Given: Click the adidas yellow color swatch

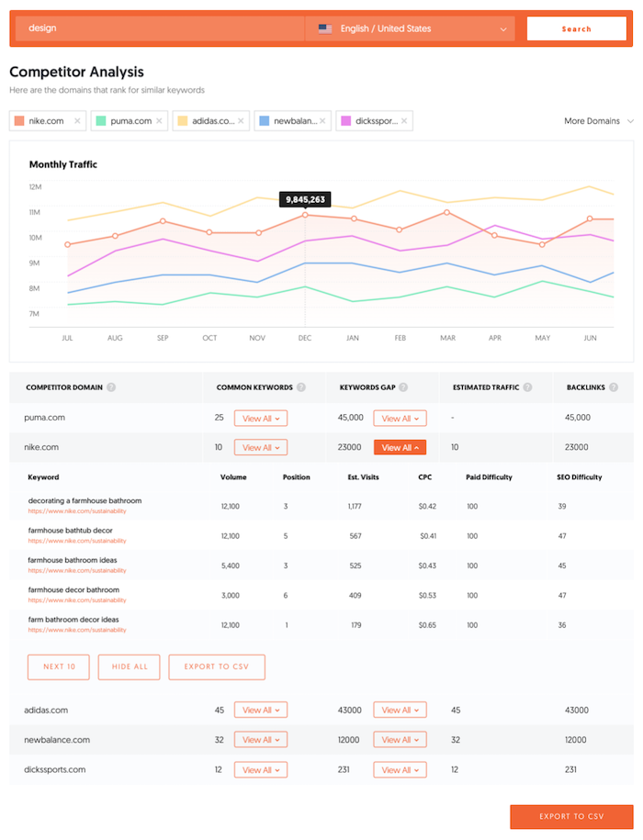Looking at the screenshot, I should (x=183, y=121).
